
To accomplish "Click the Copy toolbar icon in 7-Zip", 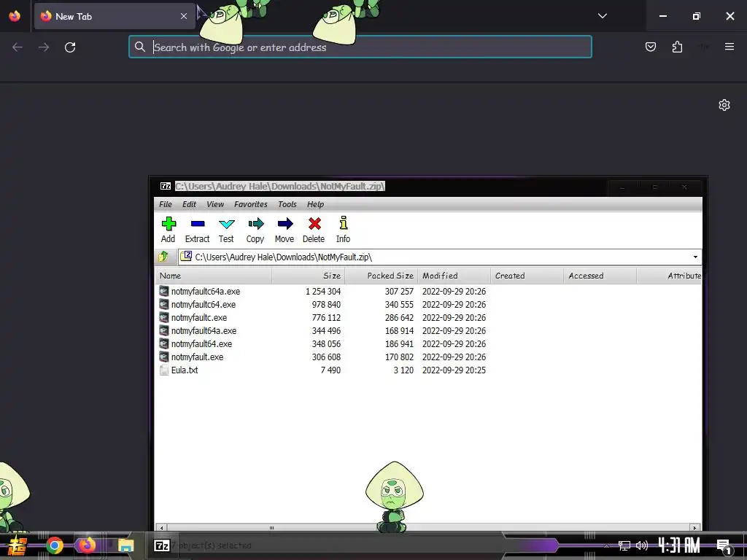I will (x=255, y=230).
